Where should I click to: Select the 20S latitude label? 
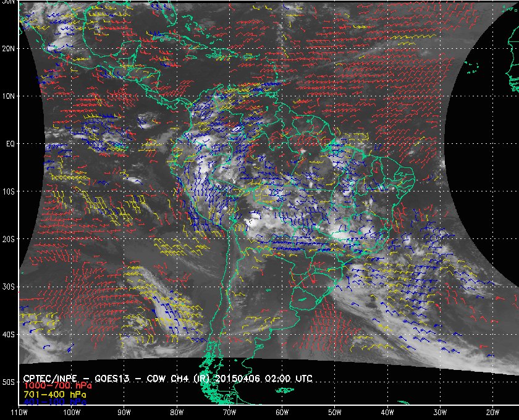pos(8,239)
